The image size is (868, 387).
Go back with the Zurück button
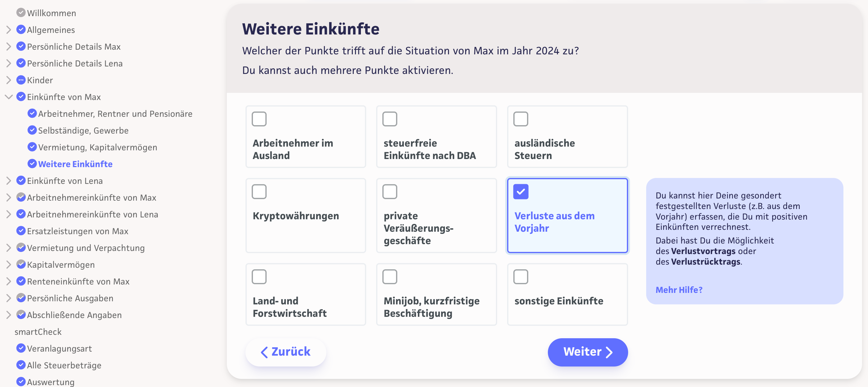(x=285, y=352)
